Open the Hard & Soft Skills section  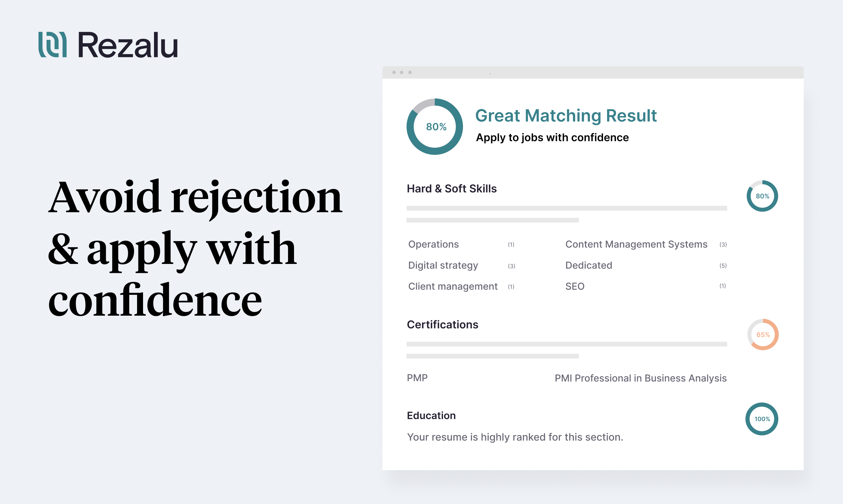[451, 188]
